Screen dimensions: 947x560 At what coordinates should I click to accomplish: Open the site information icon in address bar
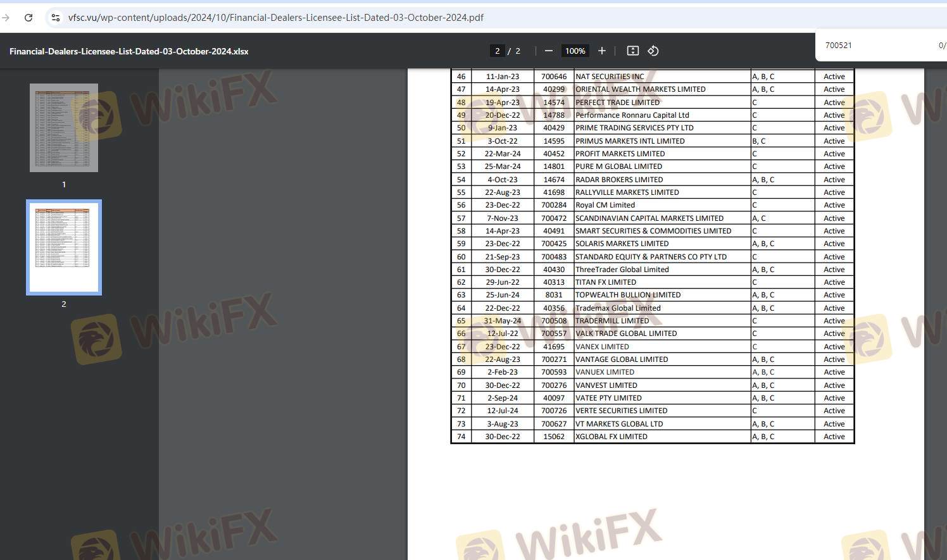tap(56, 18)
